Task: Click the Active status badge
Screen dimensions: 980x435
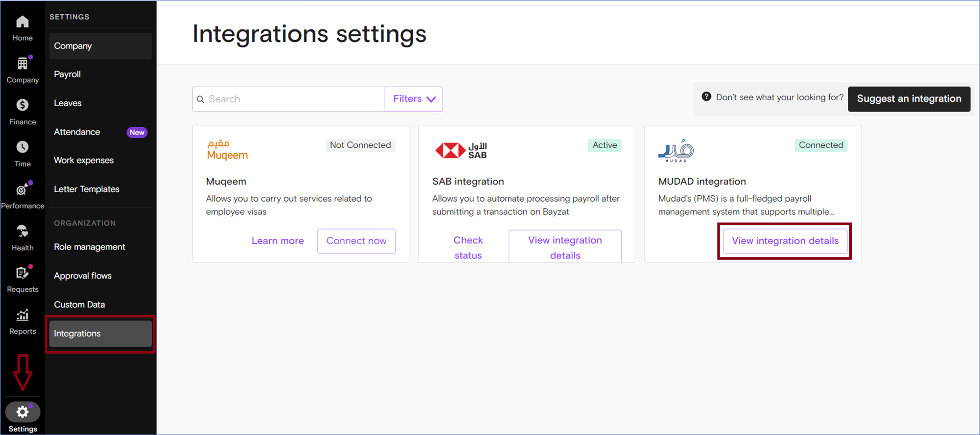Action: (605, 145)
